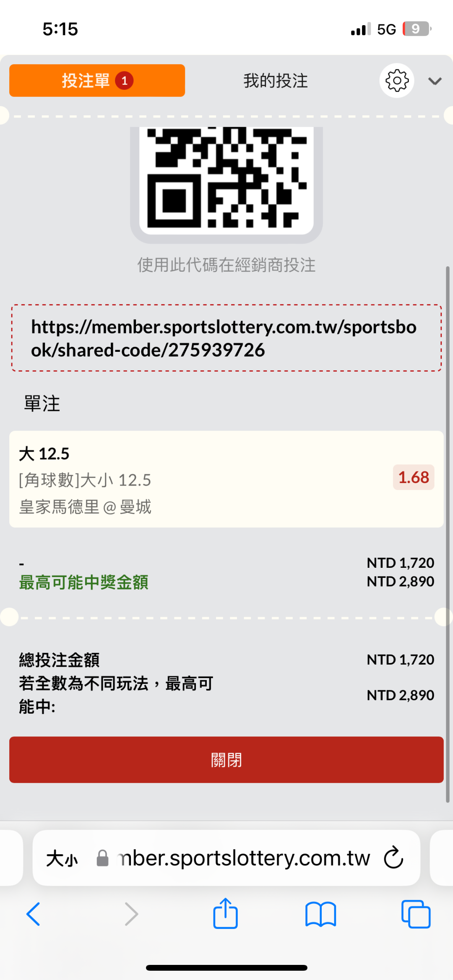Open bet slip settings gear icon
Image resolution: width=453 pixels, height=980 pixels.
tap(396, 81)
